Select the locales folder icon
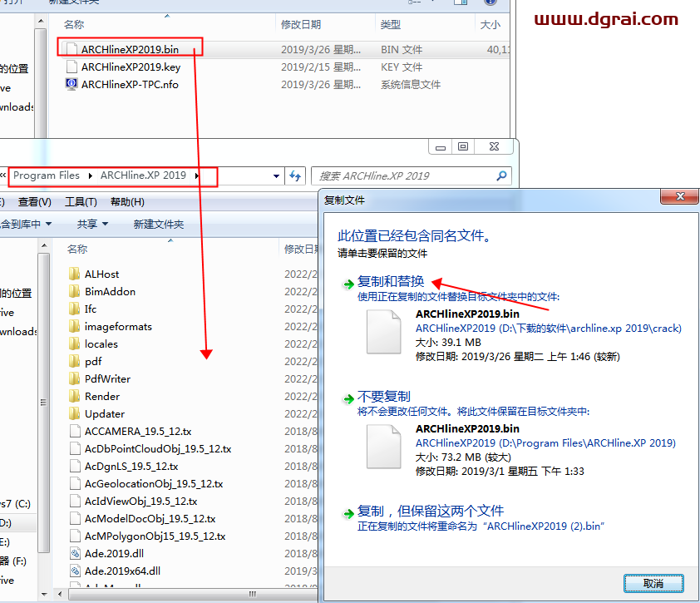This screenshot has height=603, width=700. tap(75, 344)
